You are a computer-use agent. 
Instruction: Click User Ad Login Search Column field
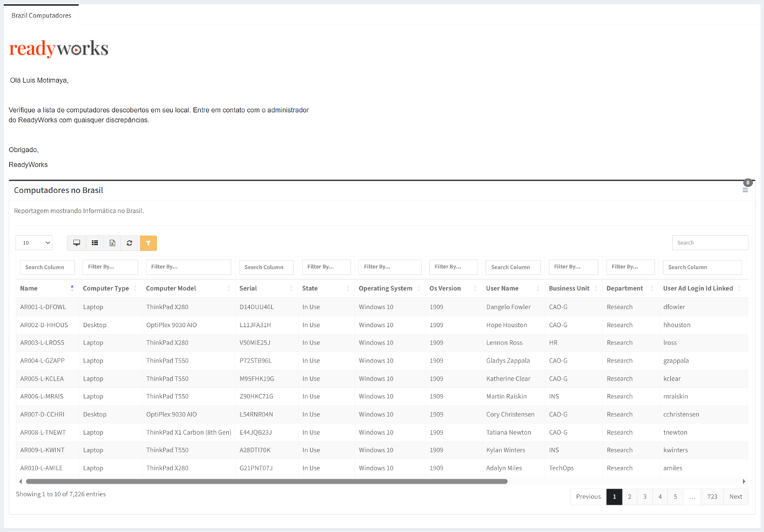tap(702, 267)
